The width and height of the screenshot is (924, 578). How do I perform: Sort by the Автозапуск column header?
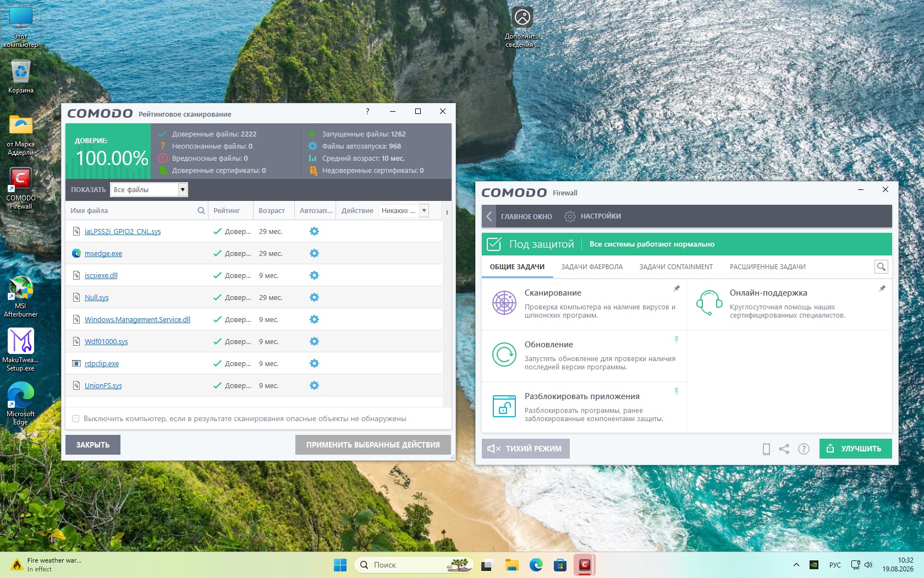pos(316,210)
